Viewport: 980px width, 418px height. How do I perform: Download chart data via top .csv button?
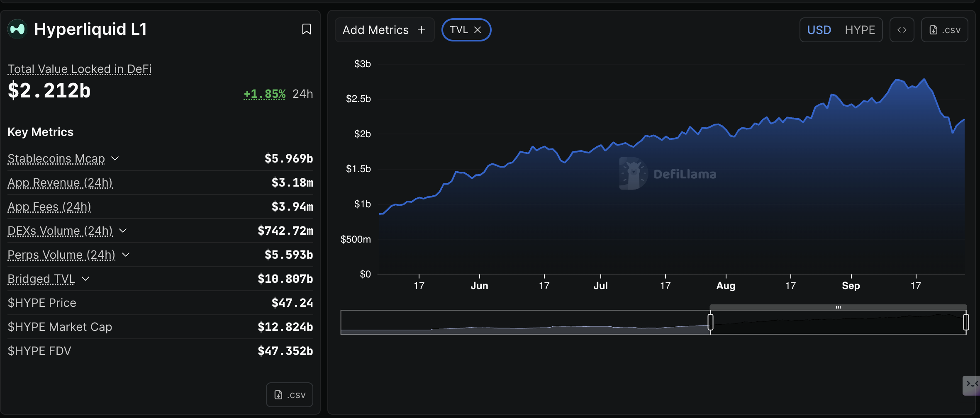(x=944, y=30)
